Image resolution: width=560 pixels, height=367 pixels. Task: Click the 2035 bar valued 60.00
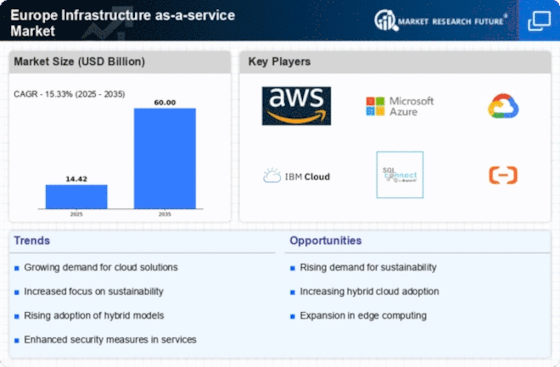pyautogui.click(x=165, y=159)
